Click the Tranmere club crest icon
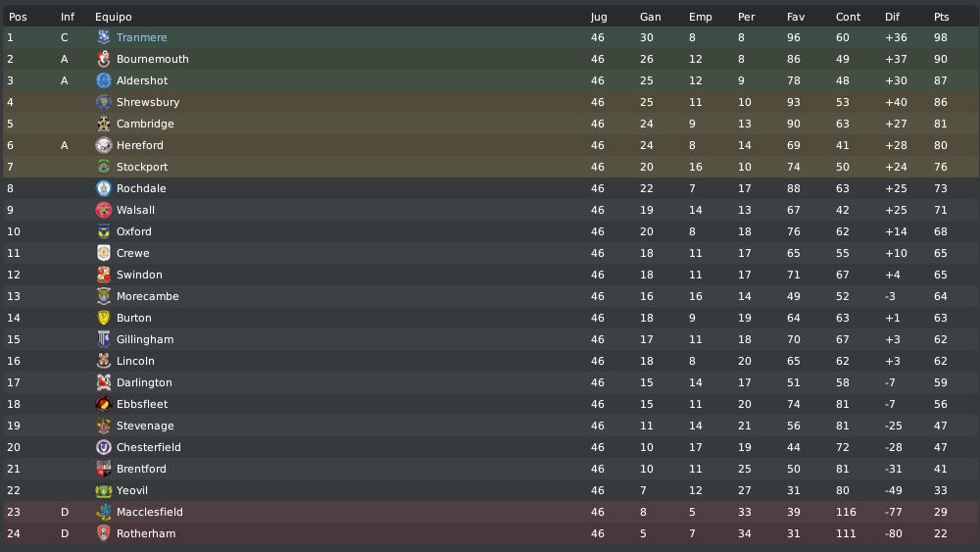980x552 pixels. tap(104, 37)
